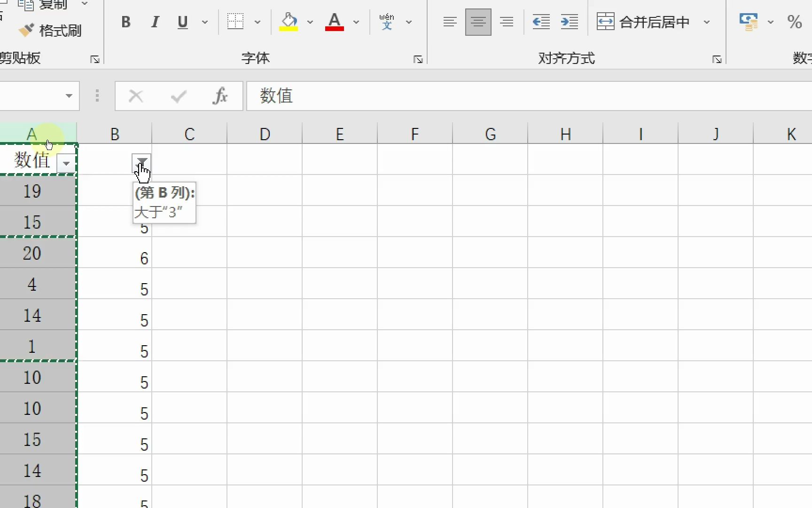Toggle bold formatting
Viewport: 812px width, 508px height.
[125, 22]
